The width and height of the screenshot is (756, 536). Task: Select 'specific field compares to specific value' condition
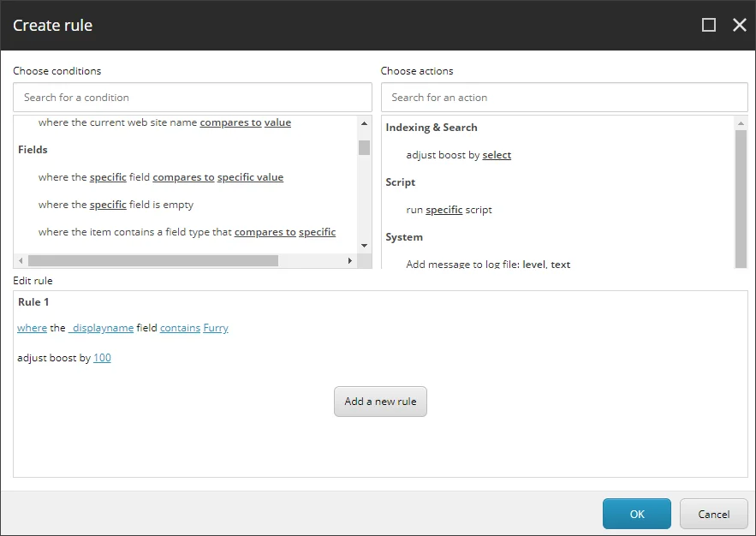[x=161, y=177]
